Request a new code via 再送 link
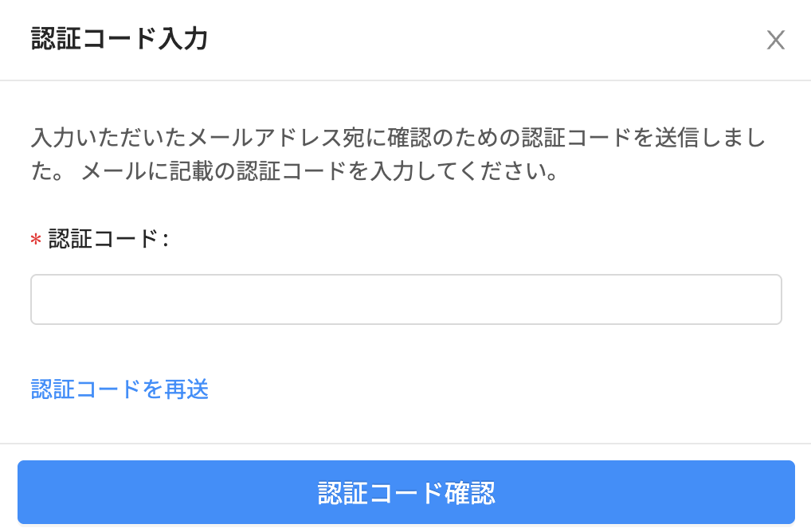This screenshot has width=811, height=532. (119, 389)
